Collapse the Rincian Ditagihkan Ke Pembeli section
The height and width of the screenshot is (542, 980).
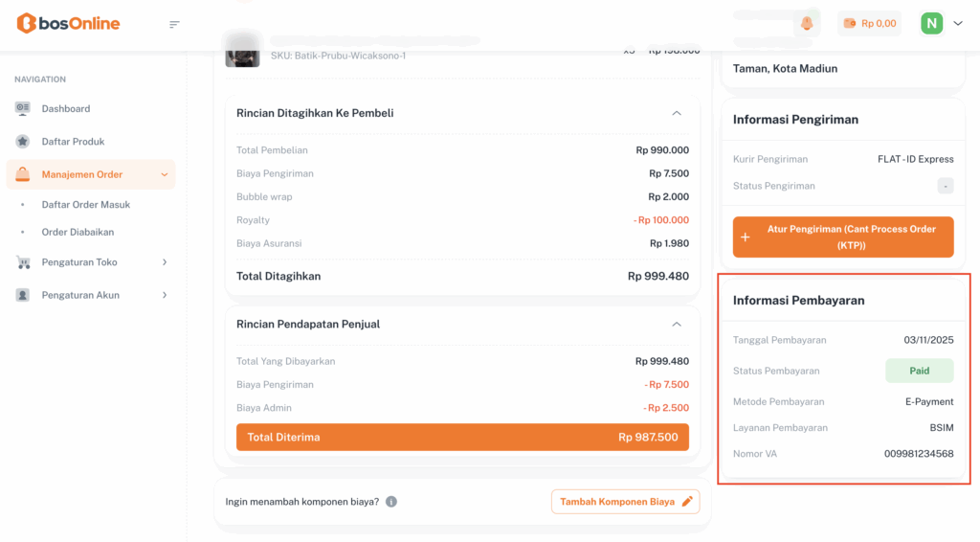tap(677, 113)
